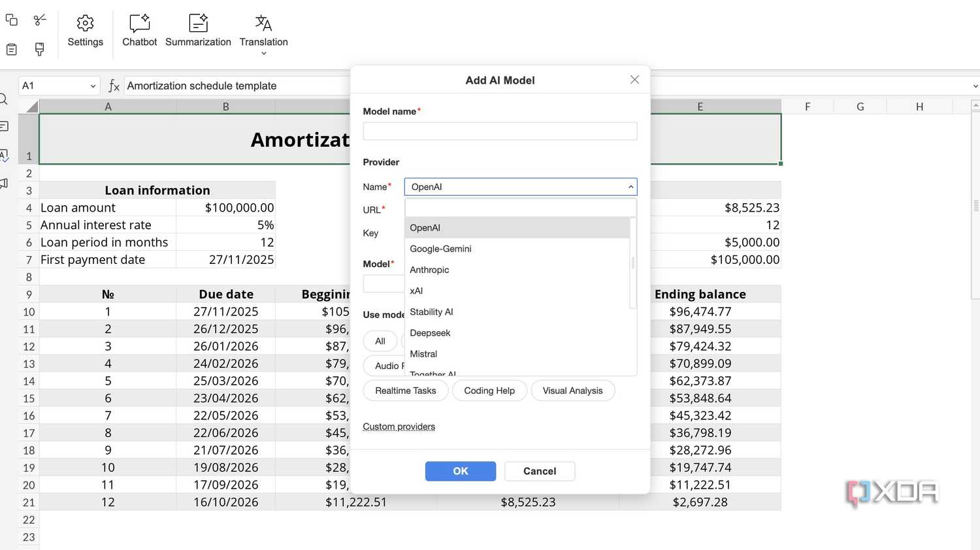This screenshot has height=550, width=980.
Task: Click the $100,000.00 loan amount cell
Action: click(x=226, y=208)
